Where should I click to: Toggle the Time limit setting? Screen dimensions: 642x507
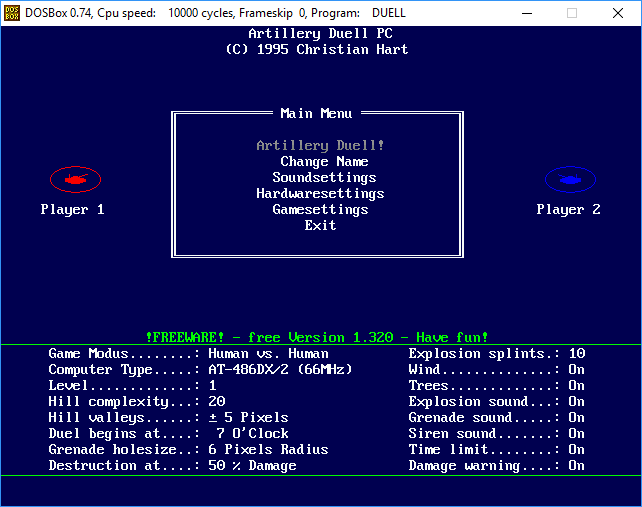[576, 449]
